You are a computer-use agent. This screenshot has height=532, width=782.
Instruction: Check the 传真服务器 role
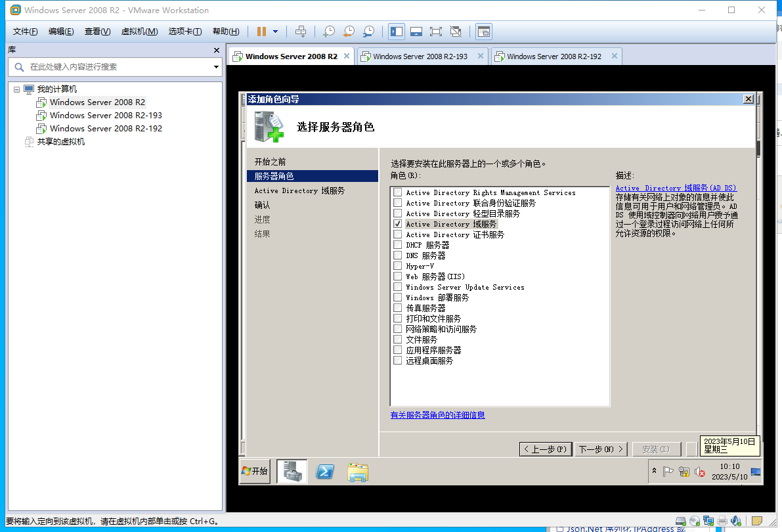[397, 307]
